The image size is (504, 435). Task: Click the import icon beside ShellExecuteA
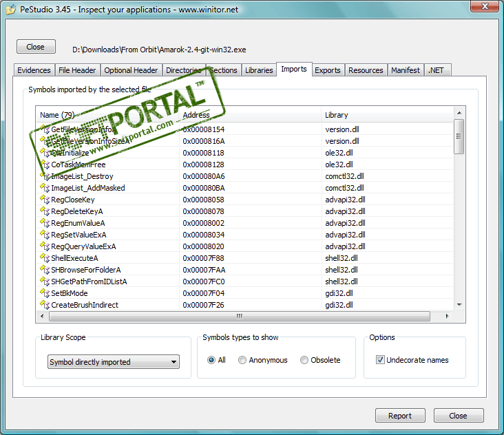tap(44, 257)
